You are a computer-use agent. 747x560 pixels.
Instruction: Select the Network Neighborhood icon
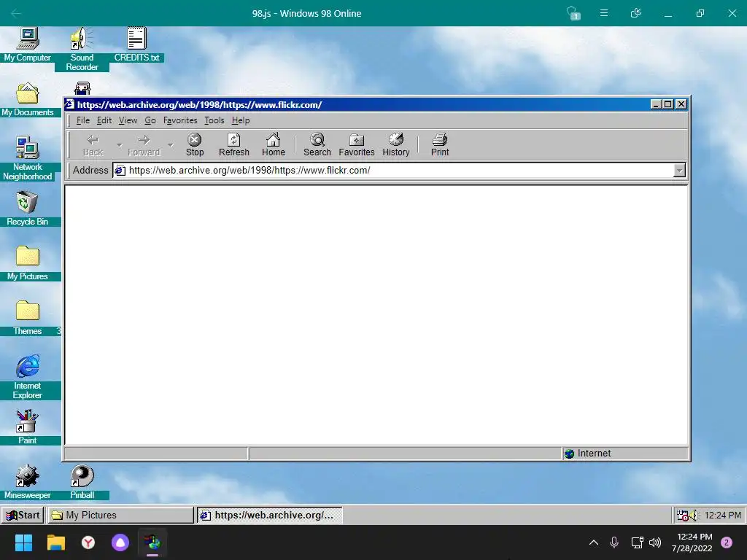pos(28,158)
